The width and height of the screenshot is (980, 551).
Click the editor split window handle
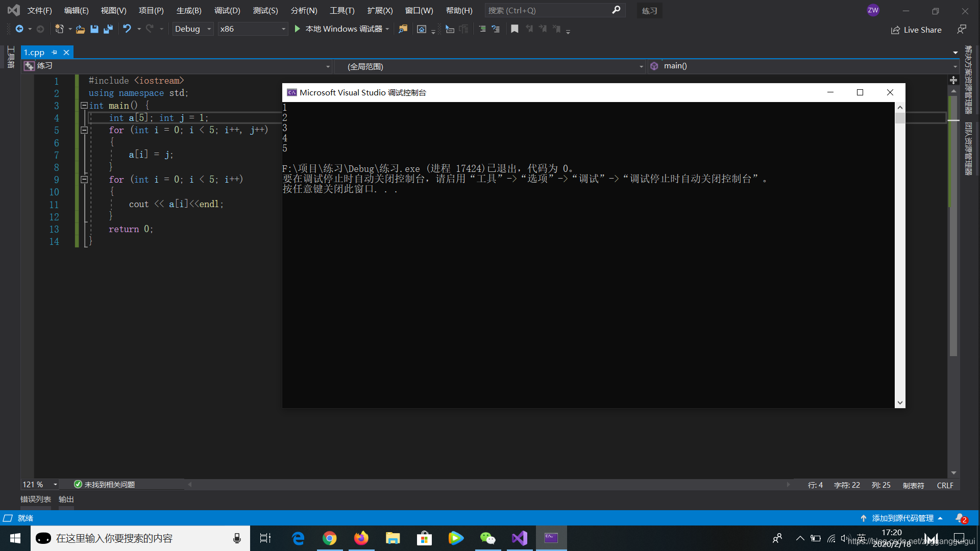click(x=953, y=80)
